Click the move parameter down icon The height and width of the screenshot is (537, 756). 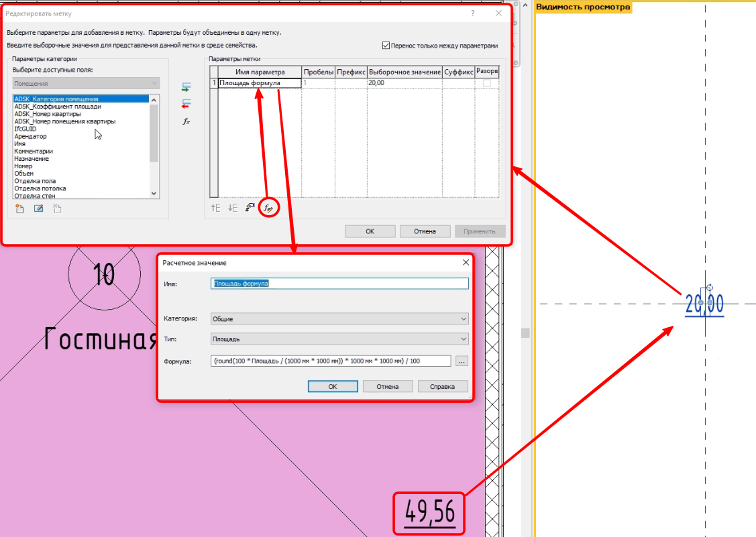[x=232, y=208]
